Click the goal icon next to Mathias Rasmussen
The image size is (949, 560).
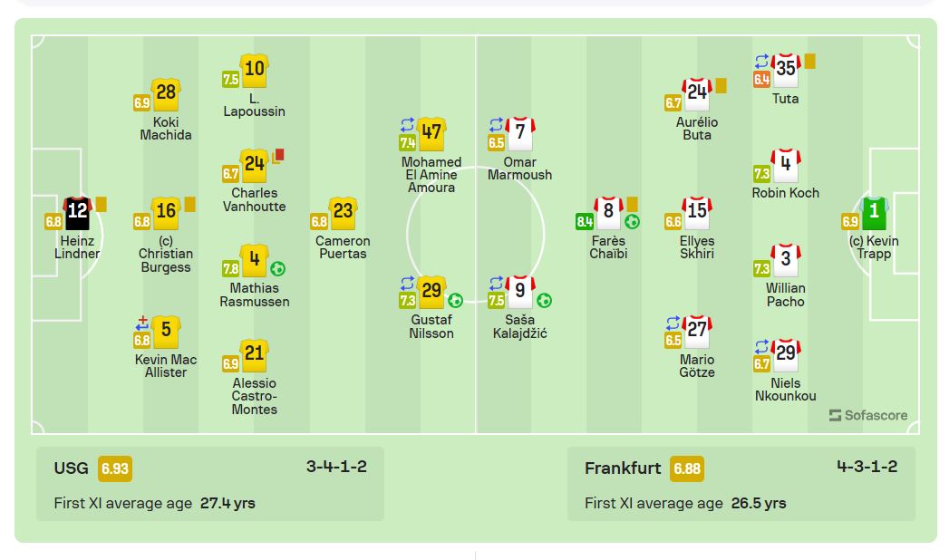278,268
